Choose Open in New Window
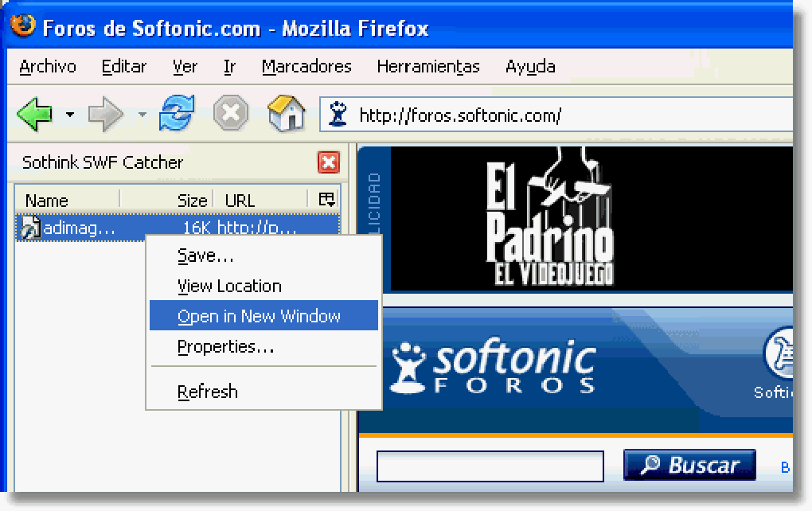This screenshot has width=812, height=511. click(x=264, y=316)
